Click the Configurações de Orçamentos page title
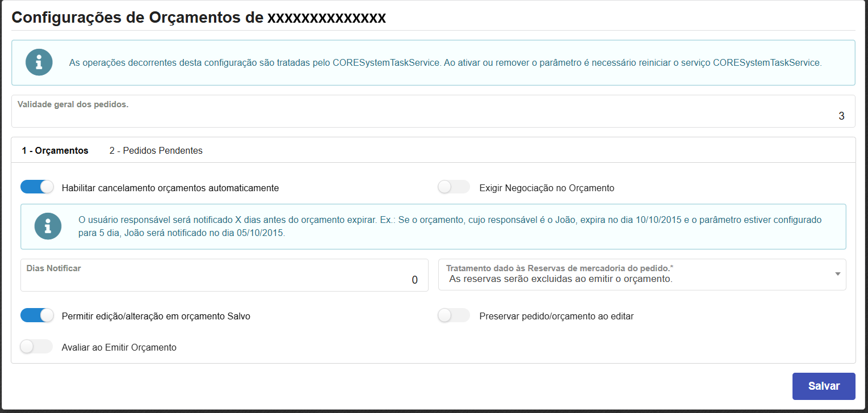The image size is (868, 413). pos(199,18)
